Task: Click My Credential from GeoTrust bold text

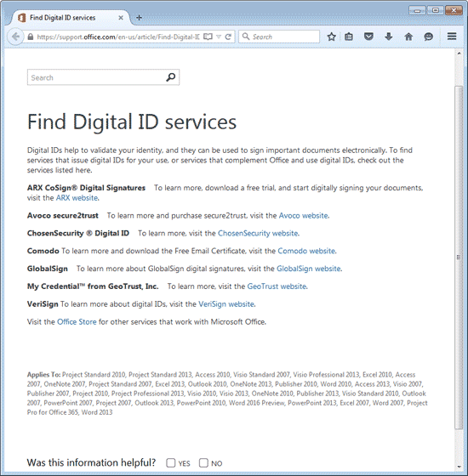Action: coord(93,286)
